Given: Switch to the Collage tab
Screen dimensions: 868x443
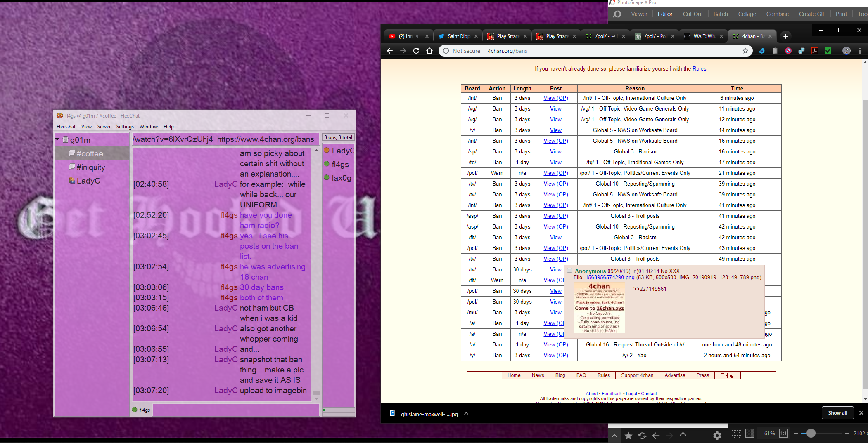Looking at the screenshot, I should (x=747, y=14).
